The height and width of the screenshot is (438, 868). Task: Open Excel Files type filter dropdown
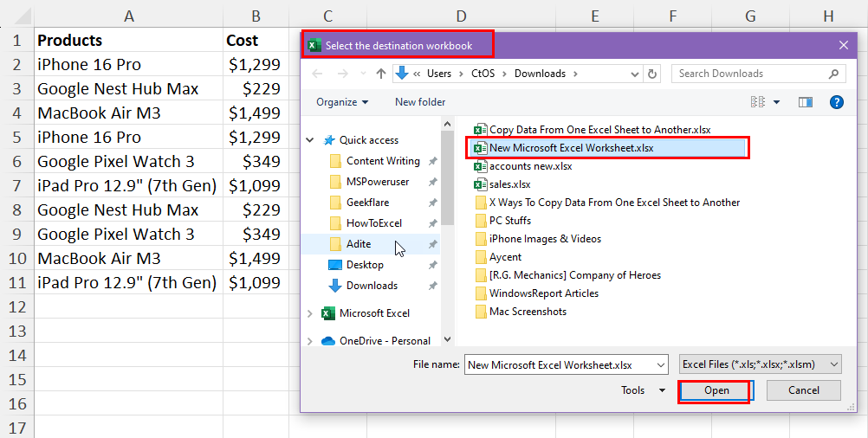[x=760, y=364]
